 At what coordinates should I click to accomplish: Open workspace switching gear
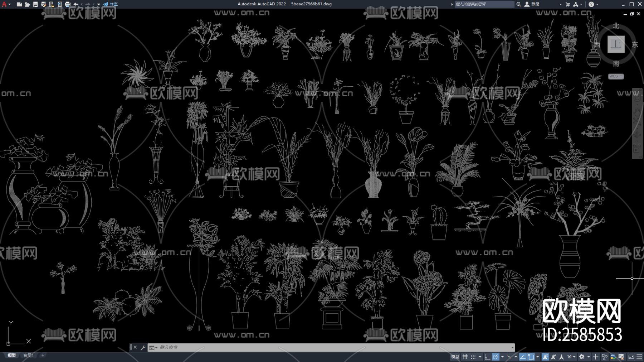pos(582,357)
